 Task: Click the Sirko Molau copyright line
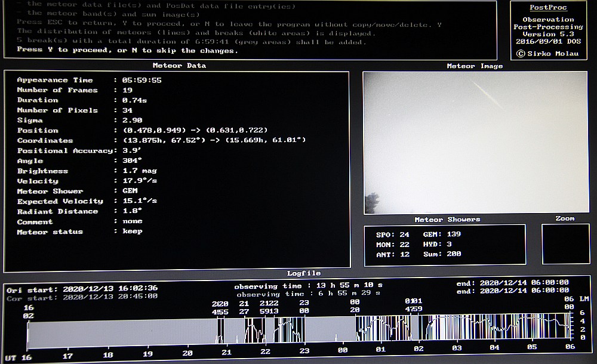click(548, 53)
